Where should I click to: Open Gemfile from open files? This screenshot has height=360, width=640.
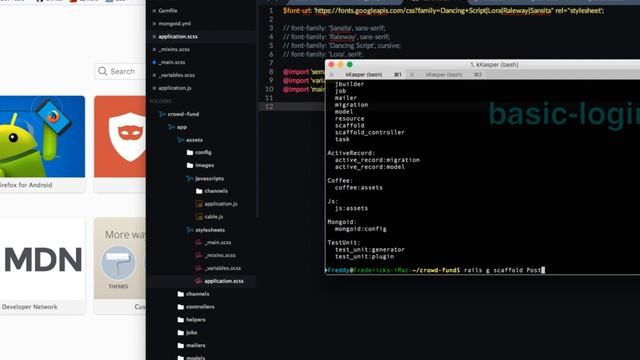(168, 11)
